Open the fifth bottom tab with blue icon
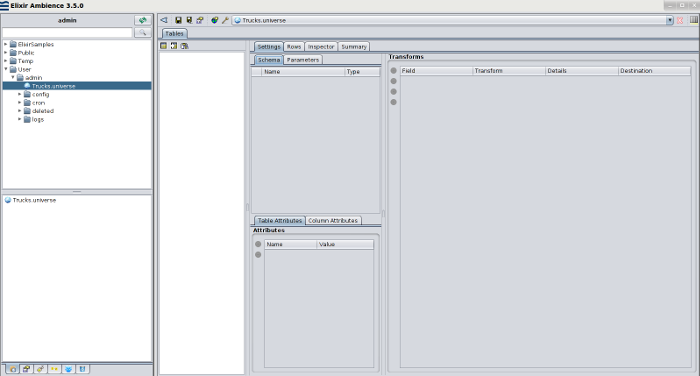The width and height of the screenshot is (700, 376). click(x=68, y=369)
